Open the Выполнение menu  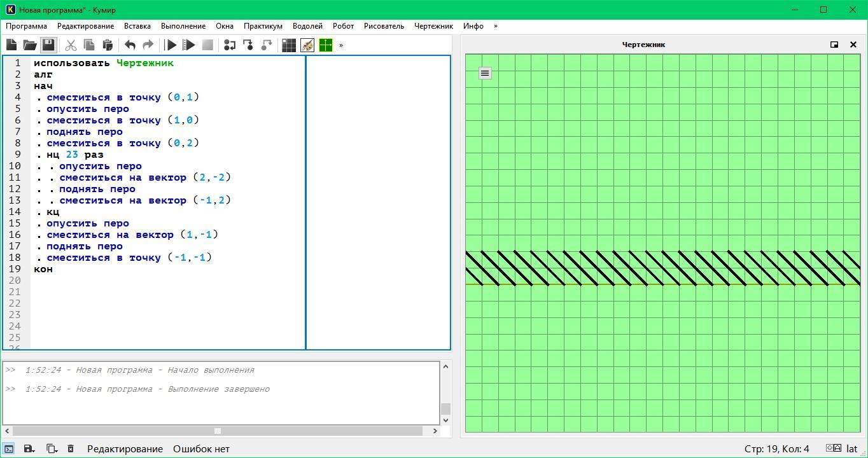click(183, 26)
